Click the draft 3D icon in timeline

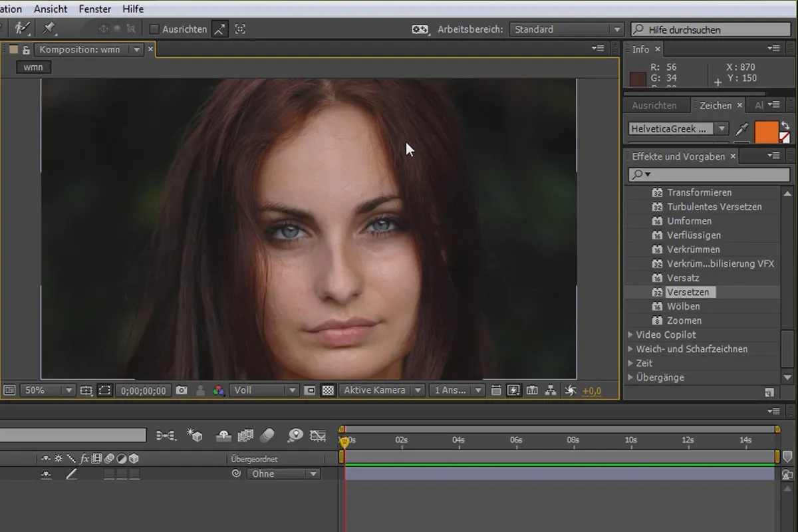tap(195, 436)
